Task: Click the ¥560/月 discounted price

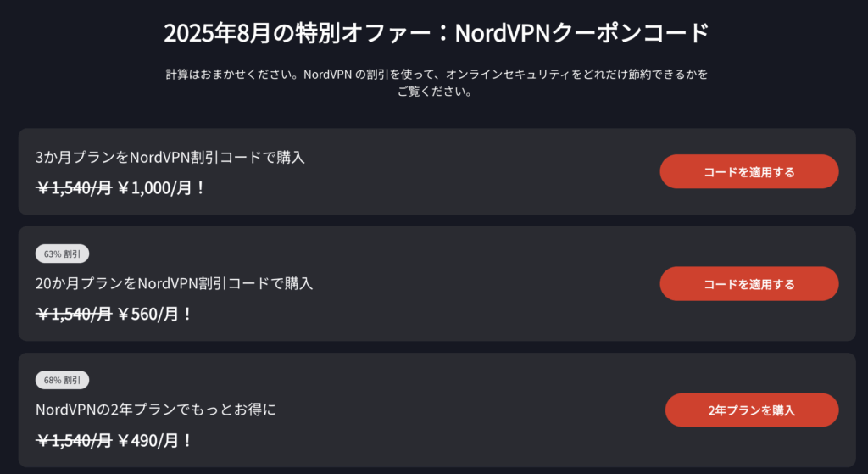Action: (x=154, y=314)
